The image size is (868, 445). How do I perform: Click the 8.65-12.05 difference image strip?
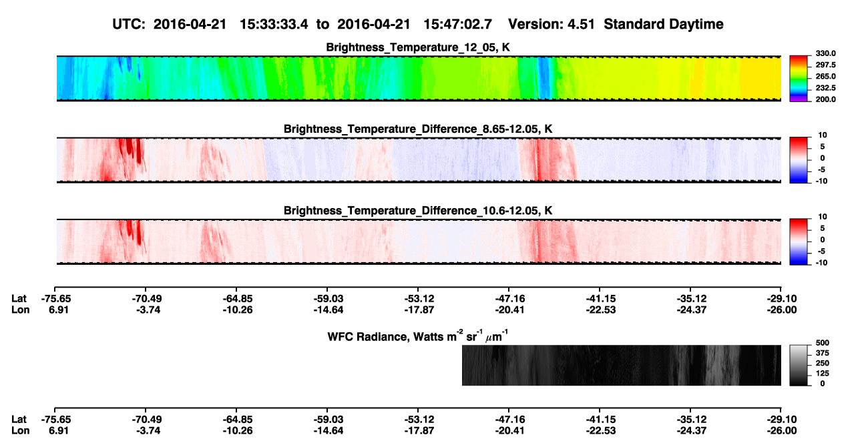pyautogui.click(x=419, y=159)
